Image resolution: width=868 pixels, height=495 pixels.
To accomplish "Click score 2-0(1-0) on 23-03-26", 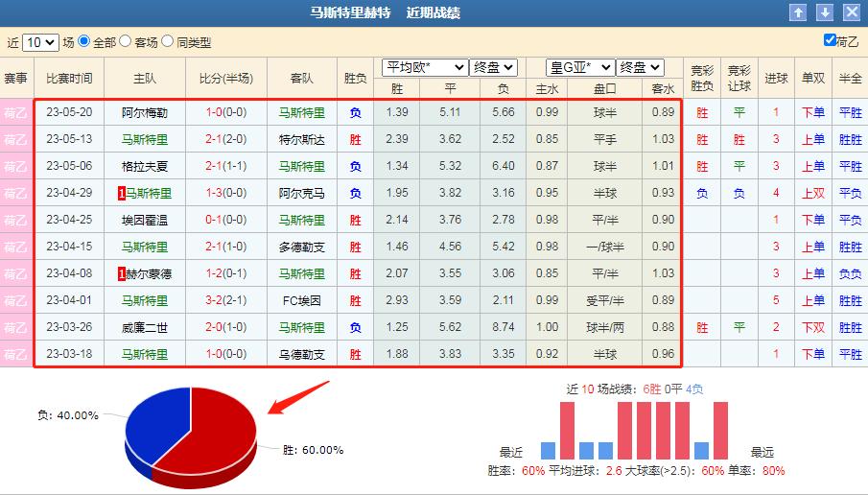I will (225, 327).
